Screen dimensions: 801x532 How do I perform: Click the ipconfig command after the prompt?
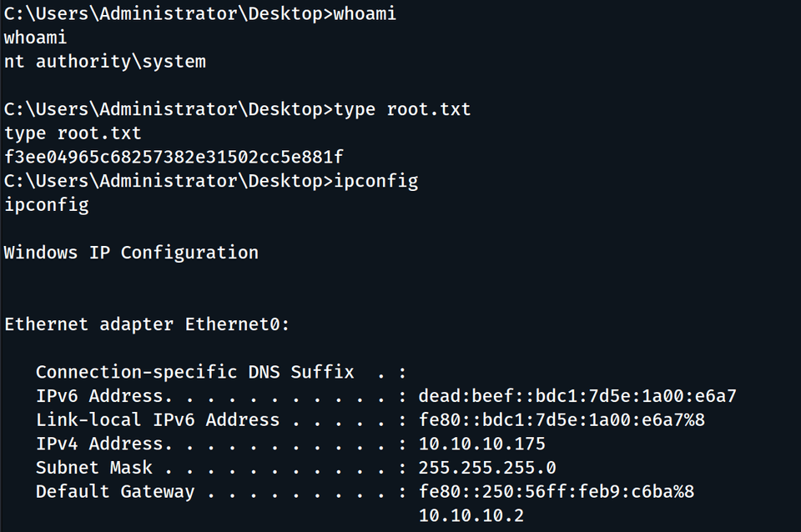click(x=375, y=180)
